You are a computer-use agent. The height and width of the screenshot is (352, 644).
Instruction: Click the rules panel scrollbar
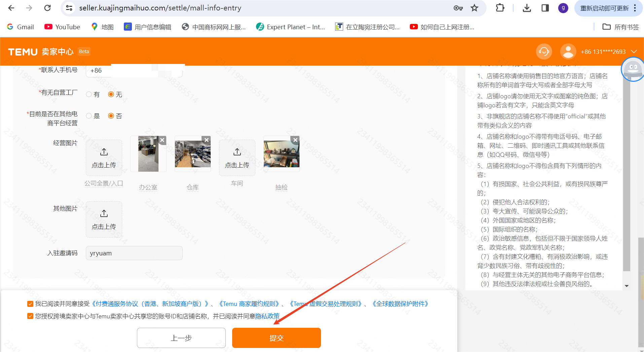coord(627,175)
